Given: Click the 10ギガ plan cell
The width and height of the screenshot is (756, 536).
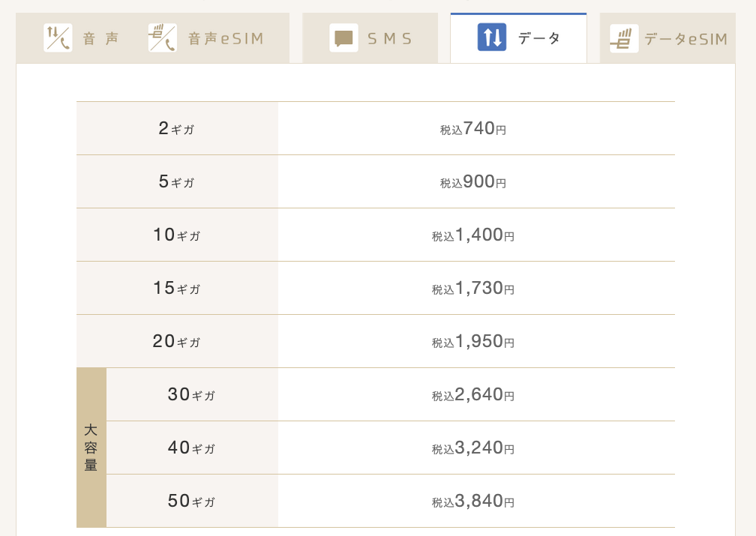Looking at the screenshot, I should tap(177, 235).
